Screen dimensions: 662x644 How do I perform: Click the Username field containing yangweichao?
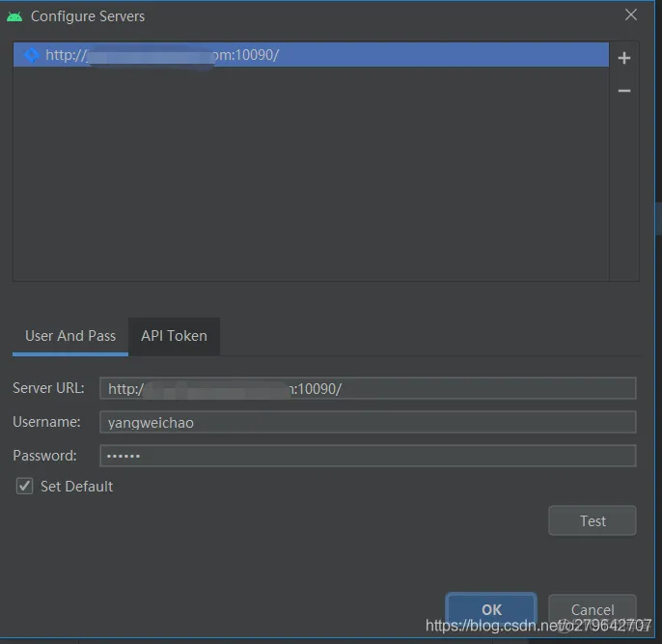(x=368, y=422)
